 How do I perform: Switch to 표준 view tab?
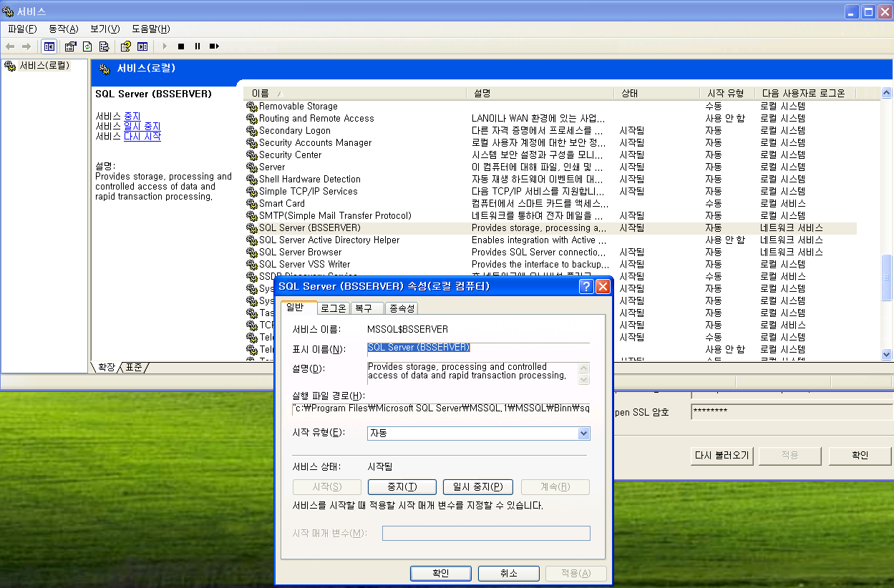(133, 367)
